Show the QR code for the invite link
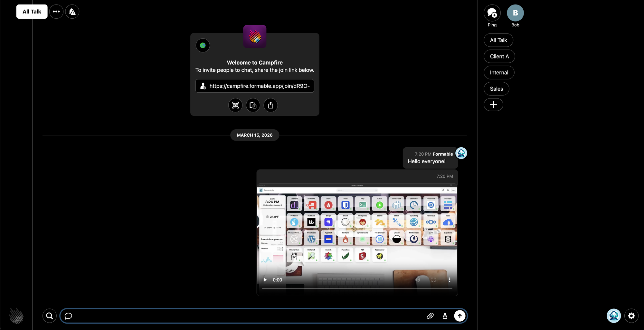The image size is (644, 330). coord(235,105)
